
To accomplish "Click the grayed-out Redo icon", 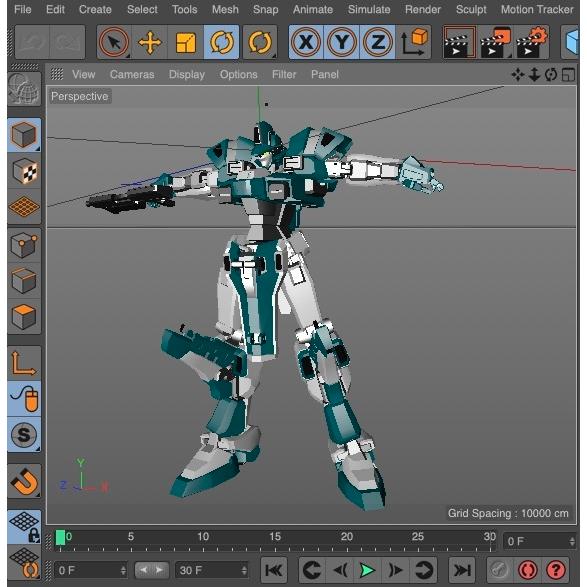I will (67, 42).
